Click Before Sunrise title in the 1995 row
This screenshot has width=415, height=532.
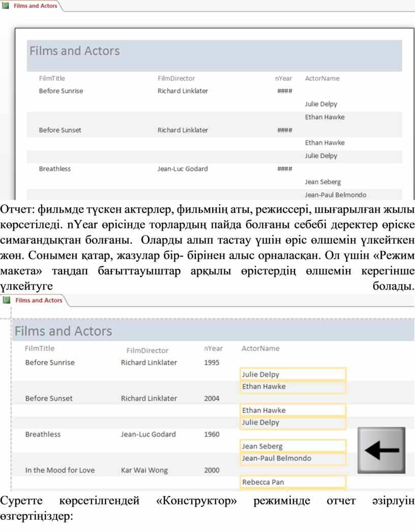pyautogui.click(x=50, y=362)
